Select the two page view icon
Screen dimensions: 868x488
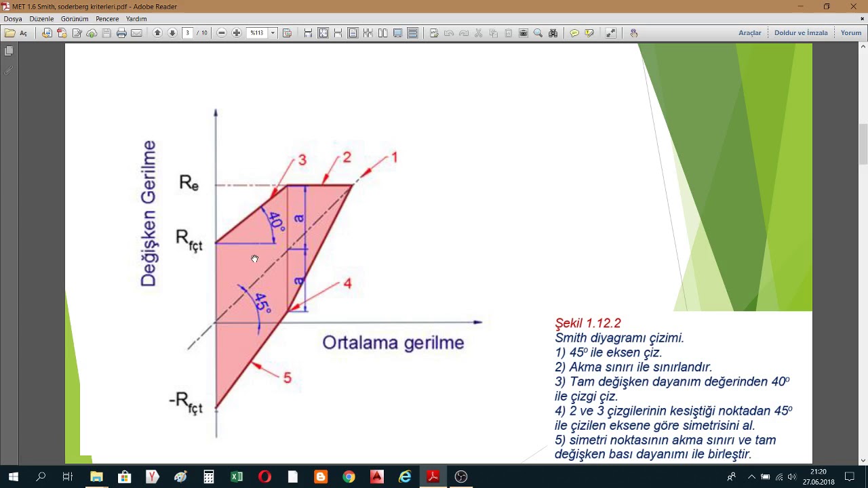coord(382,33)
